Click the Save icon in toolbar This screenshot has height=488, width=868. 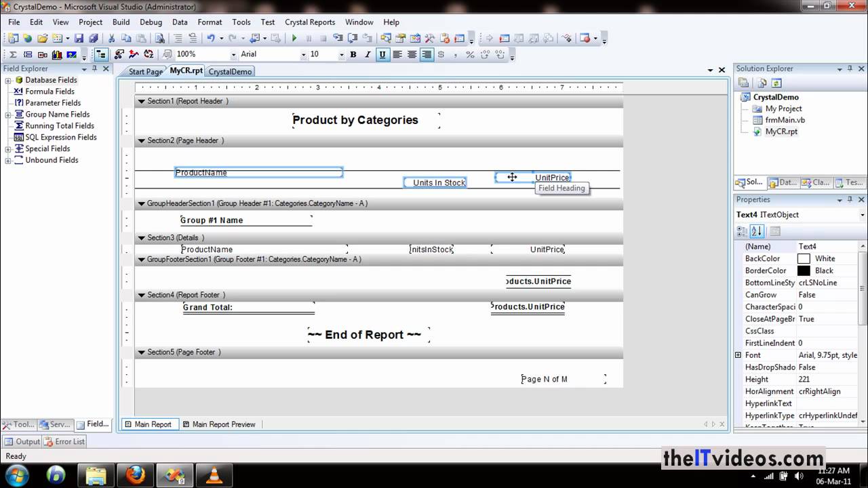[79, 39]
